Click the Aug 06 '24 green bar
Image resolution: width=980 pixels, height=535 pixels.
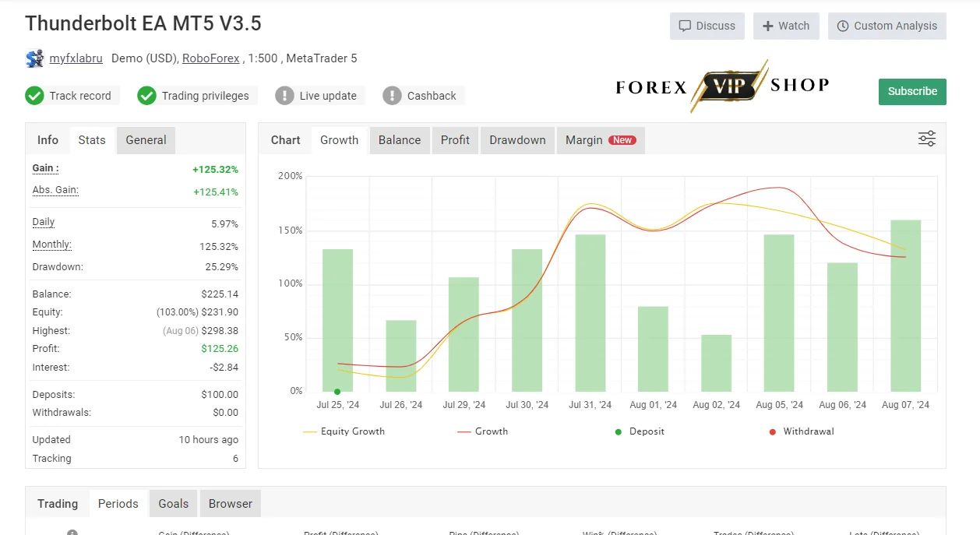(842, 327)
